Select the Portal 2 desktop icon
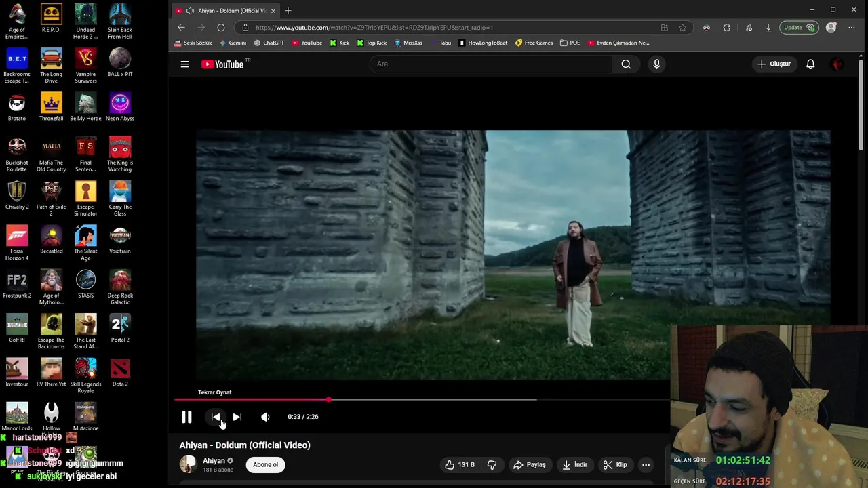Image resolution: width=868 pixels, height=488 pixels. (x=120, y=328)
